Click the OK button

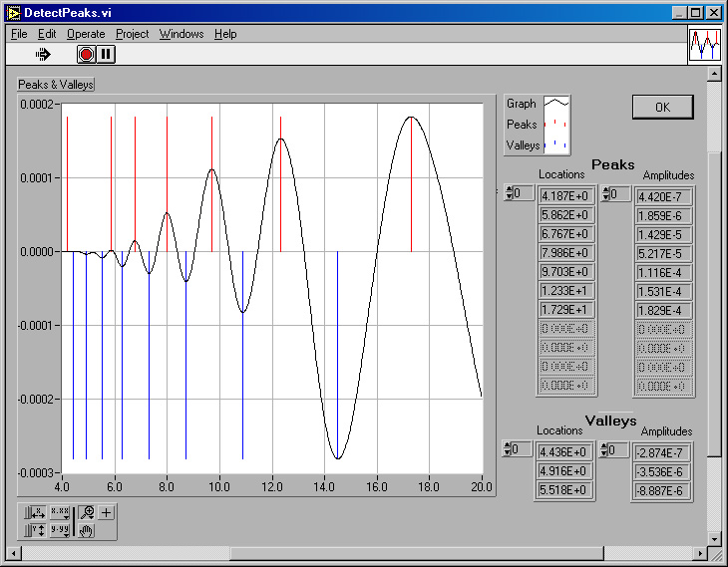(662, 108)
